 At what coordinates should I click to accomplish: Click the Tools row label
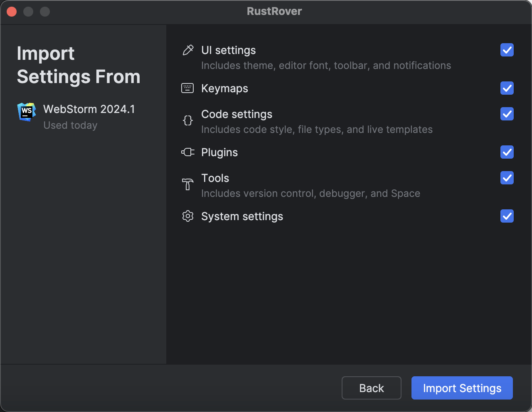(215, 178)
